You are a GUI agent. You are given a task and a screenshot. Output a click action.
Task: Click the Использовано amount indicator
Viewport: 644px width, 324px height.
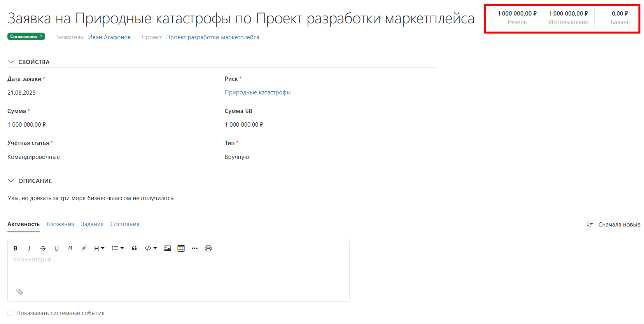569,18
